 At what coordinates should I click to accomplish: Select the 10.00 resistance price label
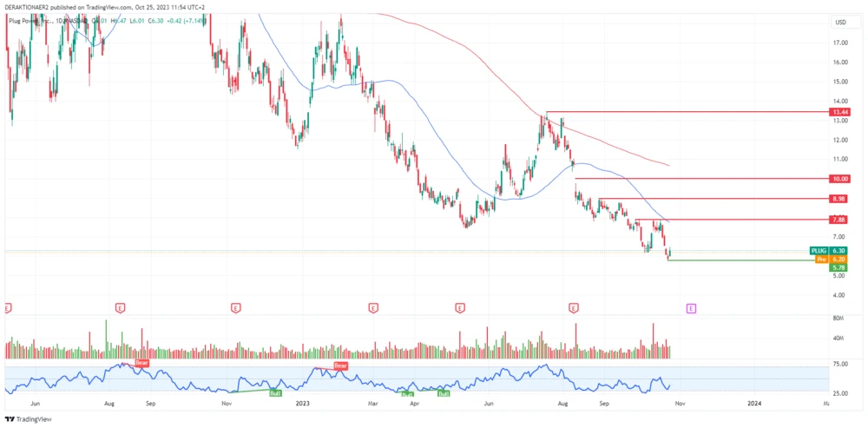click(x=838, y=179)
